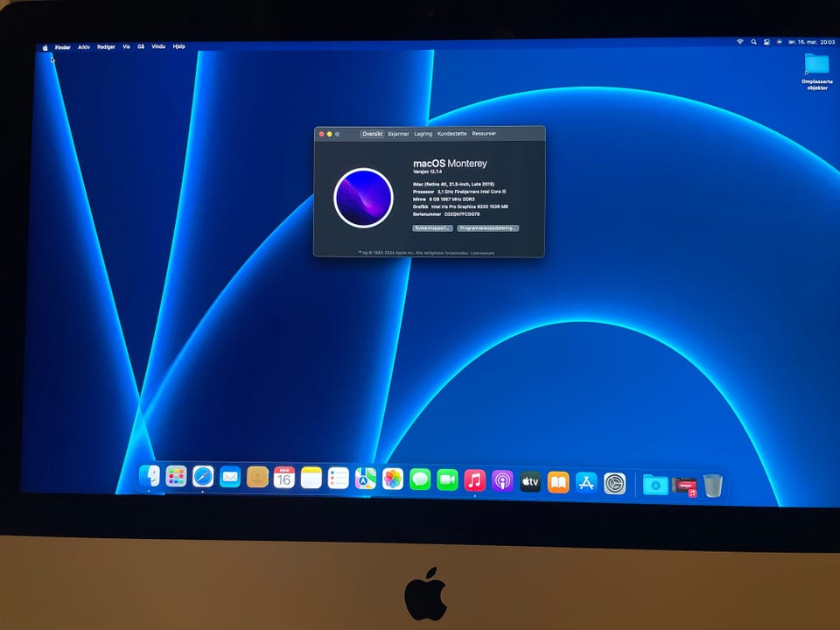Screen dimensions: 840x630
Task: Click the Programvareoppdatering button
Action: (x=488, y=228)
